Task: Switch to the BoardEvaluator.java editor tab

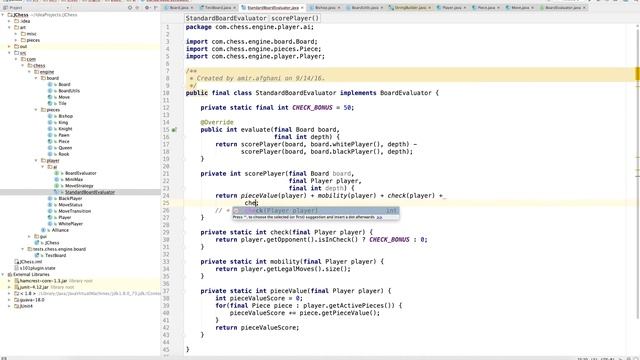Action: point(563,8)
